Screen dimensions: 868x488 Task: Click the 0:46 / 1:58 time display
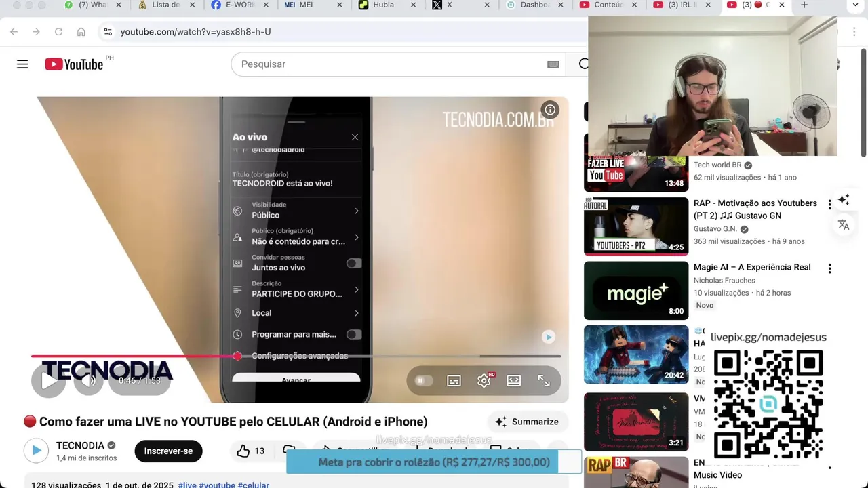(x=140, y=381)
